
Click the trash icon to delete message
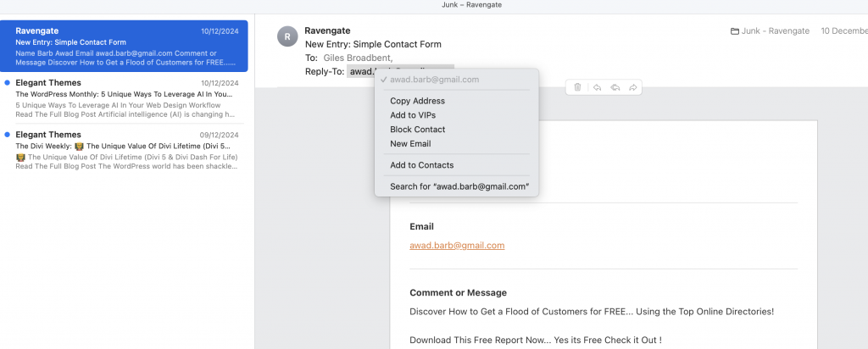point(577,87)
